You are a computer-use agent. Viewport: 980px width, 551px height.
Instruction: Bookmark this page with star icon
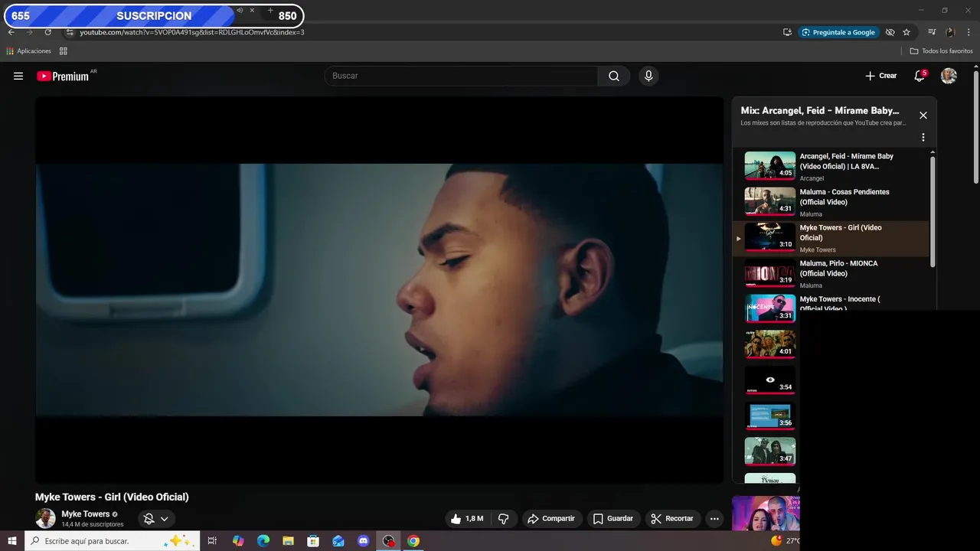[x=906, y=32]
